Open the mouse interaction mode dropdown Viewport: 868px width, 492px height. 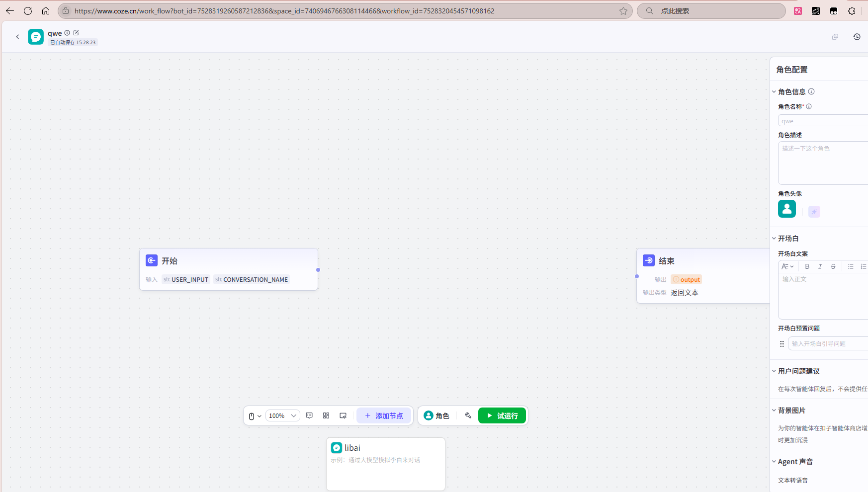(255, 416)
